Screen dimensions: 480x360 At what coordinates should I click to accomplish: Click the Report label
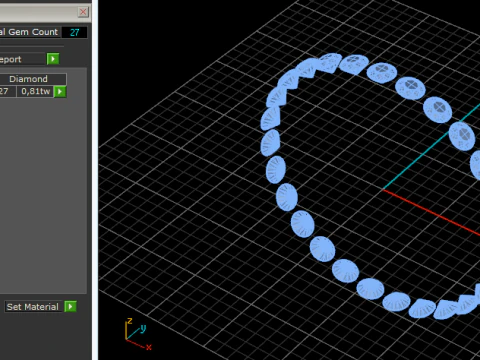12,59
